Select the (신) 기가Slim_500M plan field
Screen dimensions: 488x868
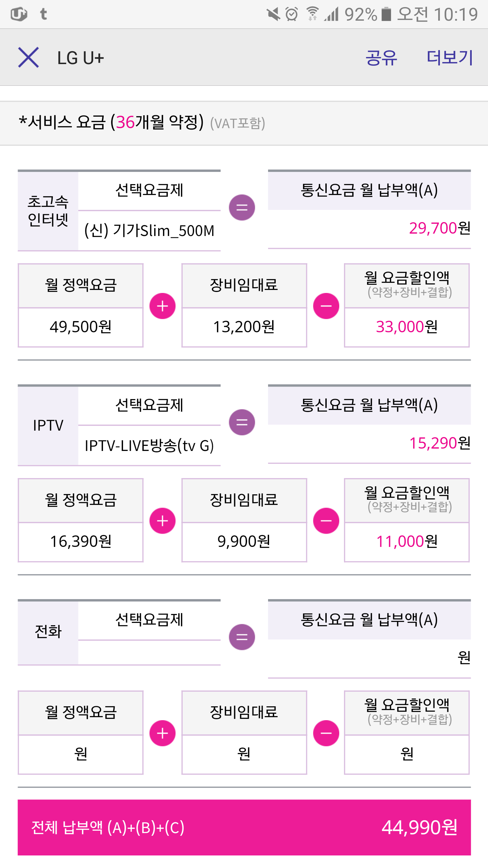(149, 231)
